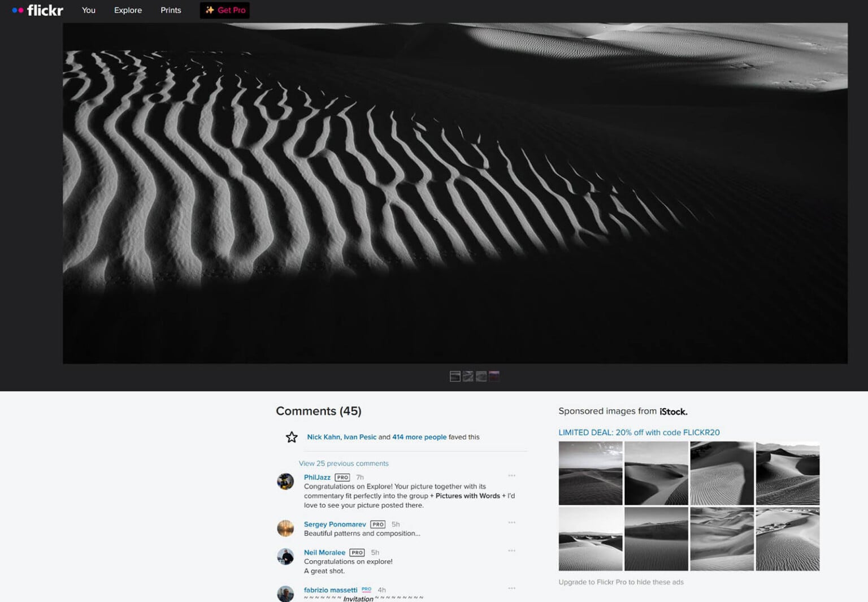The image size is (868, 602).
Task: Click PhilJazz's avatar
Action: pyautogui.click(x=285, y=482)
